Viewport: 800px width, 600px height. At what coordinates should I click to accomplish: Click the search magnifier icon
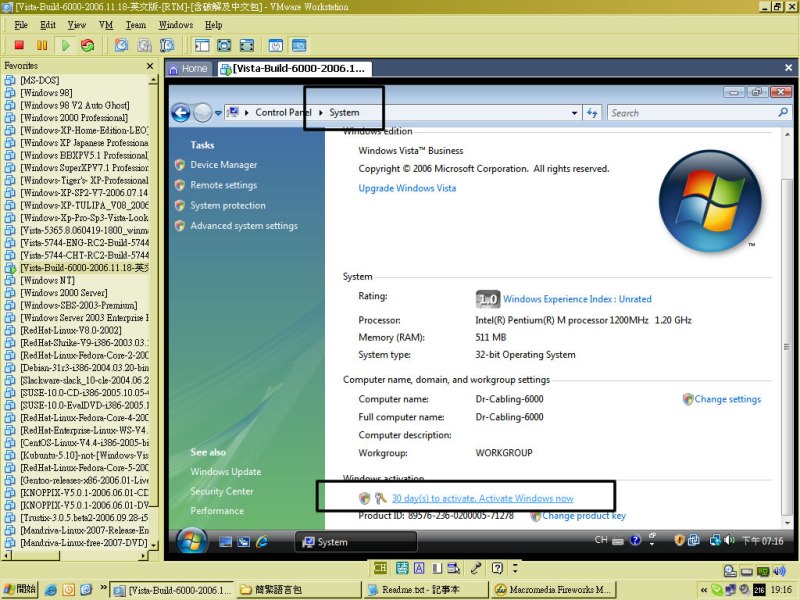click(x=783, y=112)
